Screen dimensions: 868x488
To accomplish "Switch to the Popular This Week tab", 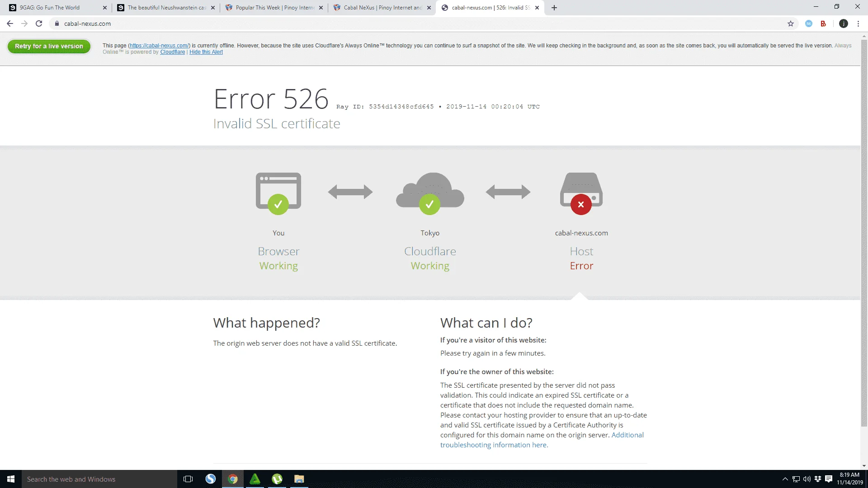I will pos(274,8).
